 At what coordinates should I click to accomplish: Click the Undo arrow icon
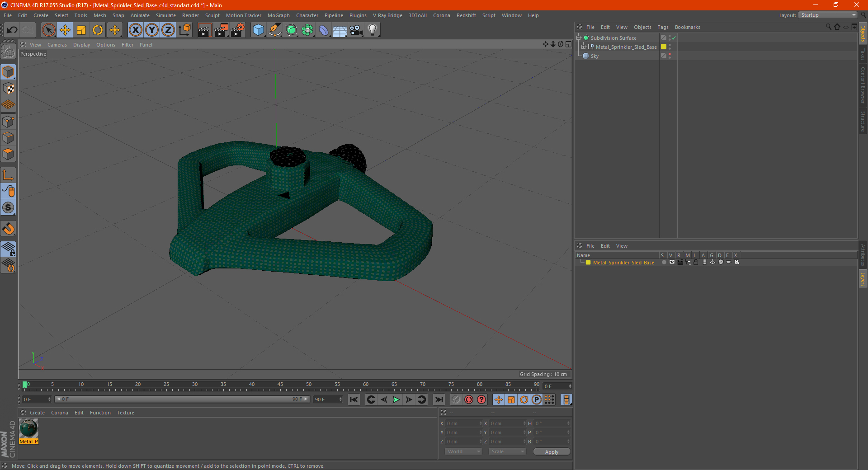pyautogui.click(x=12, y=30)
